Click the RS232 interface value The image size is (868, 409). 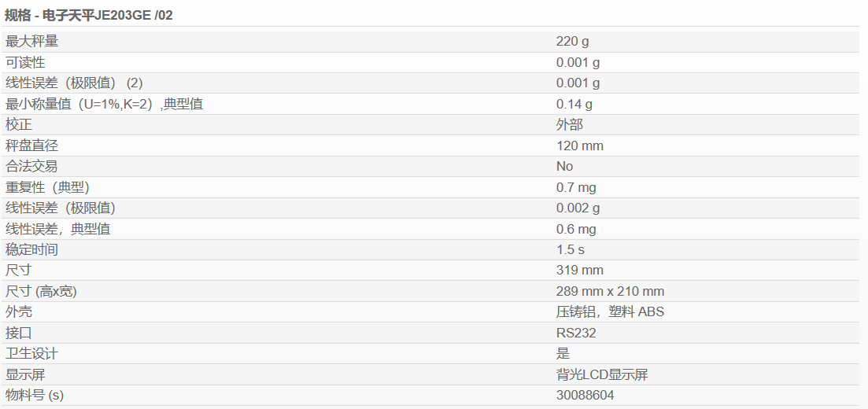point(576,333)
